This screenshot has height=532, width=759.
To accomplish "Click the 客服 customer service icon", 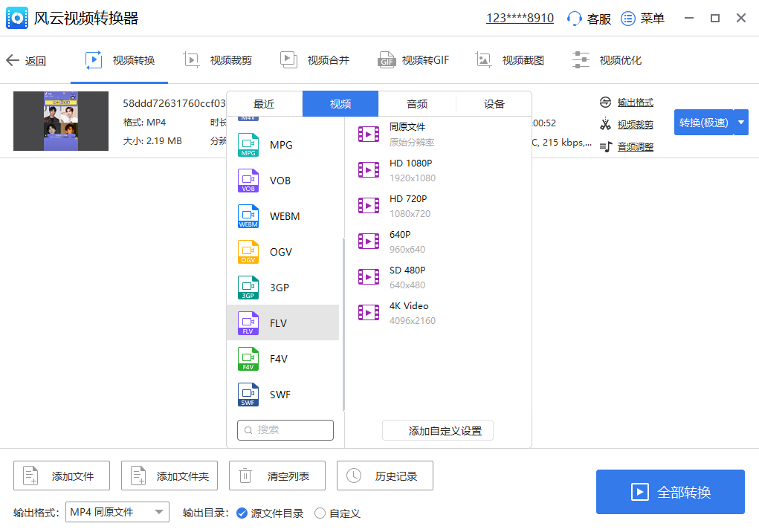I will pyautogui.click(x=575, y=19).
